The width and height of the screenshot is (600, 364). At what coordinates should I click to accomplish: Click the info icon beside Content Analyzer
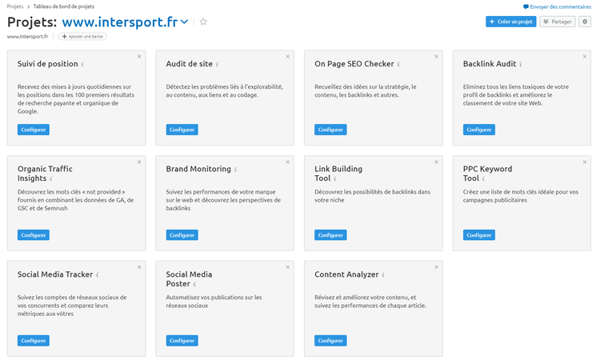(383, 275)
